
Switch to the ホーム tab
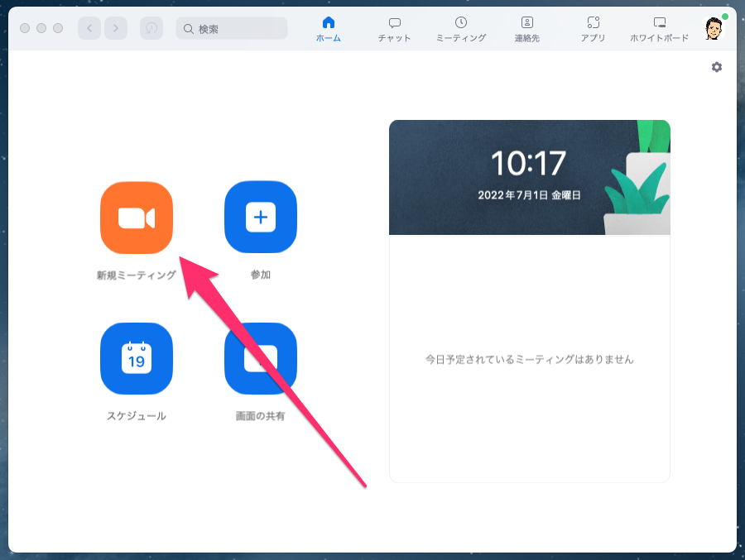pos(329,29)
